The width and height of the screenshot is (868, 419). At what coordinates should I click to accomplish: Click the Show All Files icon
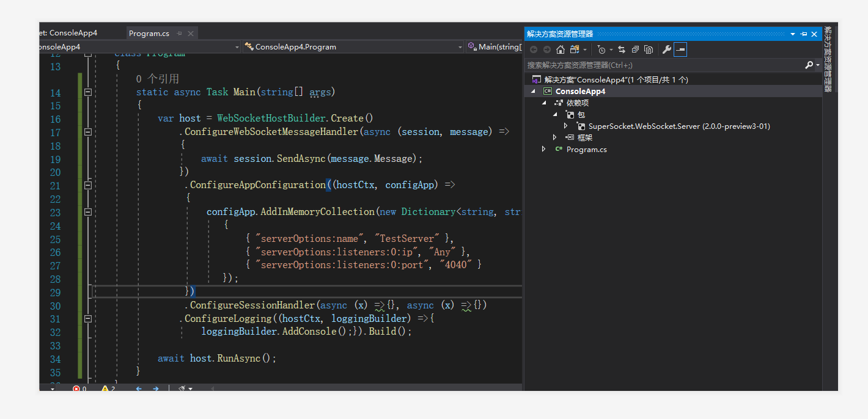649,49
